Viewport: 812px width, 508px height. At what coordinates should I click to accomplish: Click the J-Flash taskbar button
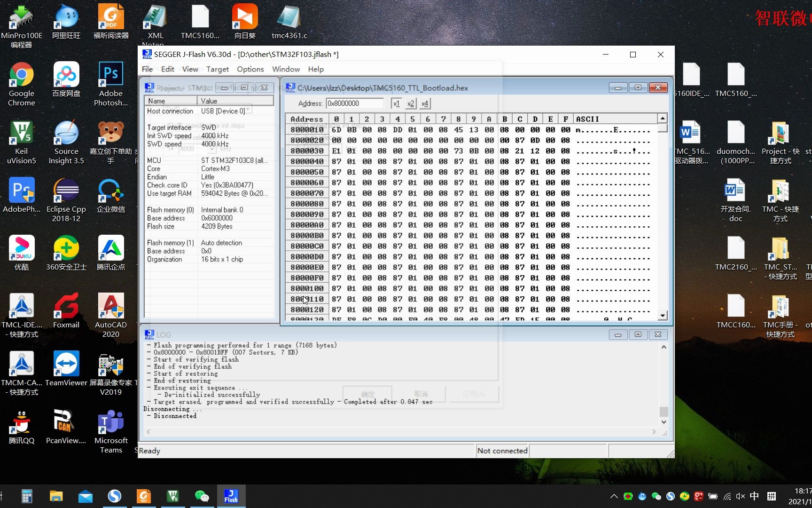pyautogui.click(x=231, y=496)
